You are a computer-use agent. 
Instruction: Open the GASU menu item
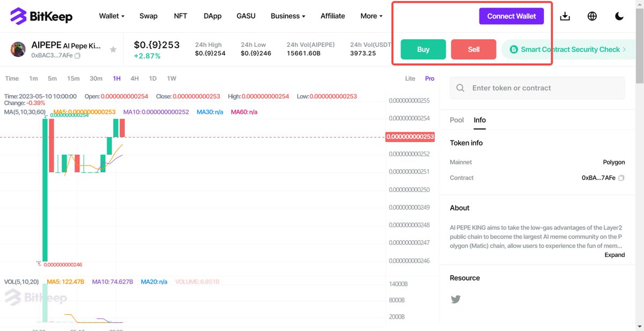coord(246,16)
